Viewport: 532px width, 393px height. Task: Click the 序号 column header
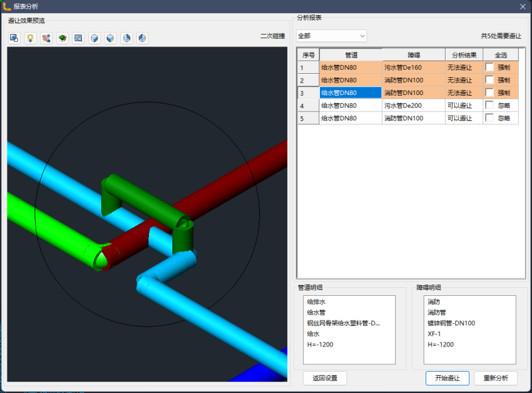pyautogui.click(x=309, y=55)
